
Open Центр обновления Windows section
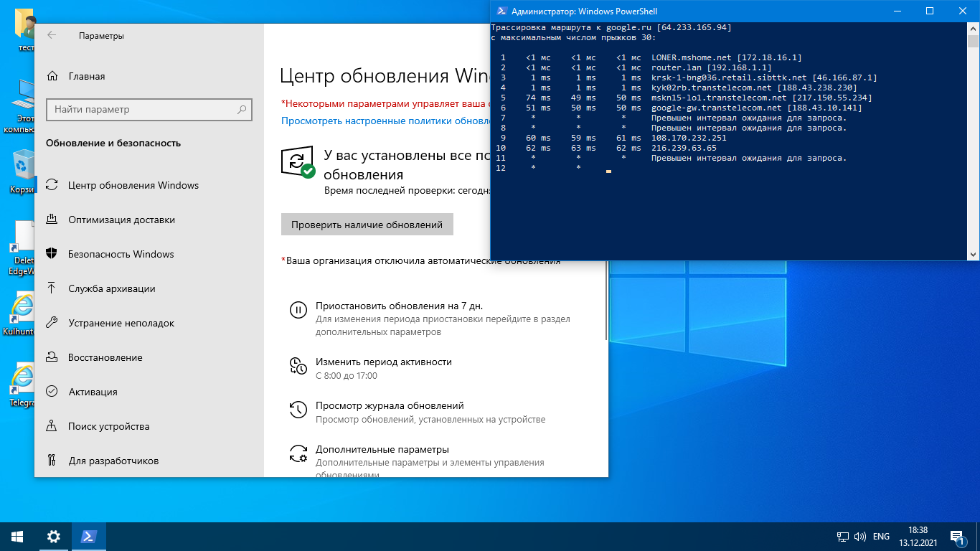[133, 185]
